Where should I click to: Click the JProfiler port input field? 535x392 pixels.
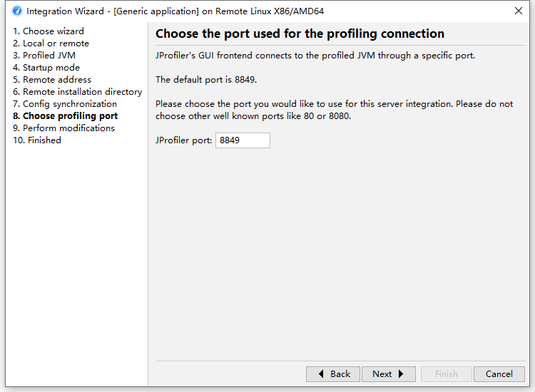pyautogui.click(x=243, y=140)
